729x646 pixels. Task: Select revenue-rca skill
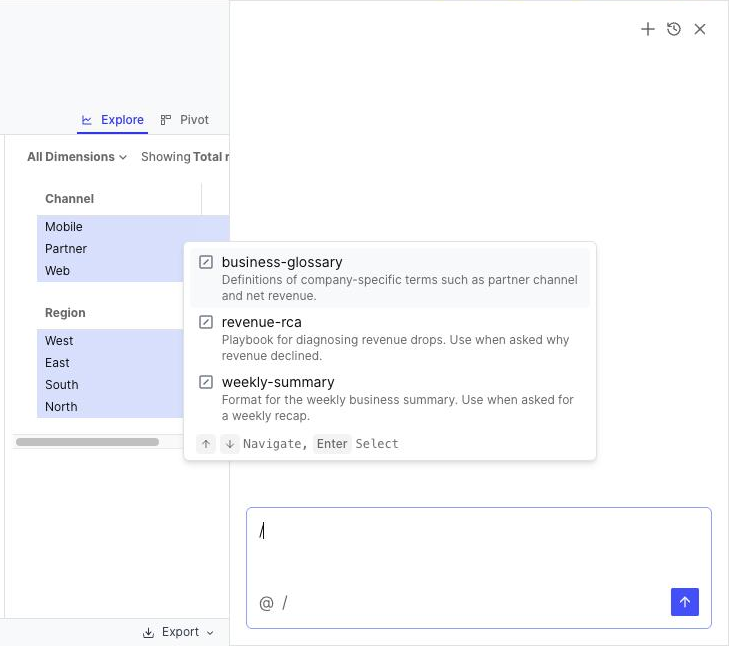(390, 338)
